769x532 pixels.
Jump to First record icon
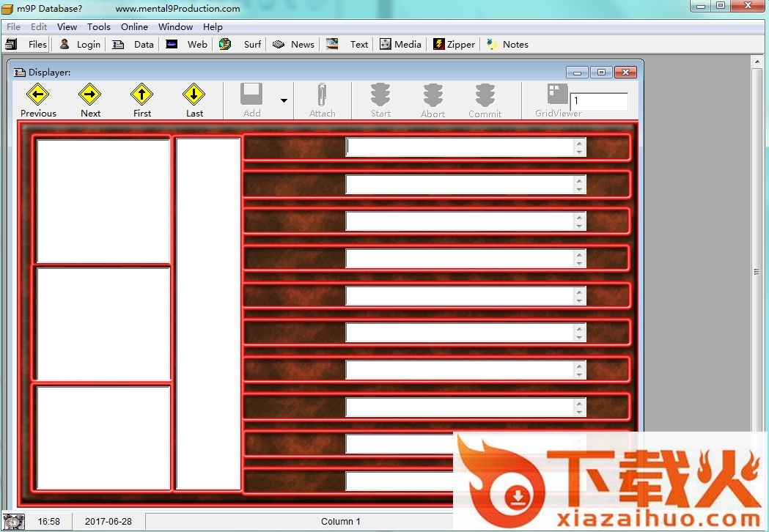click(x=141, y=95)
